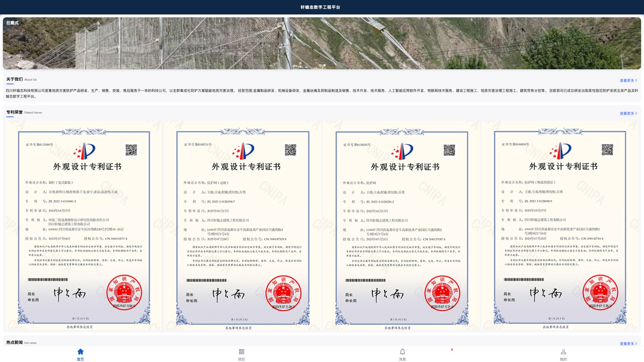Click the 热点新闻 hot news heading
The height and width of the screenshot is (362, 644).
point(21,343)
